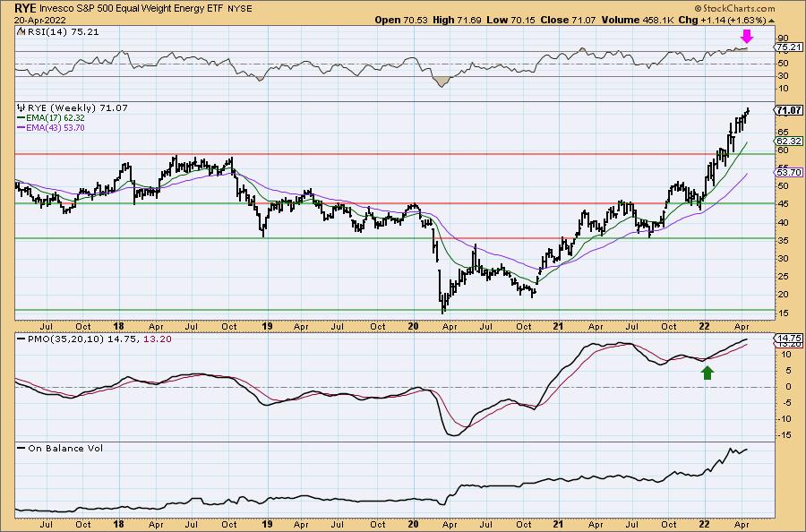Select the Open 70.53 value
The height and width of the screenshot is (532, 806).
coord(400,20)
